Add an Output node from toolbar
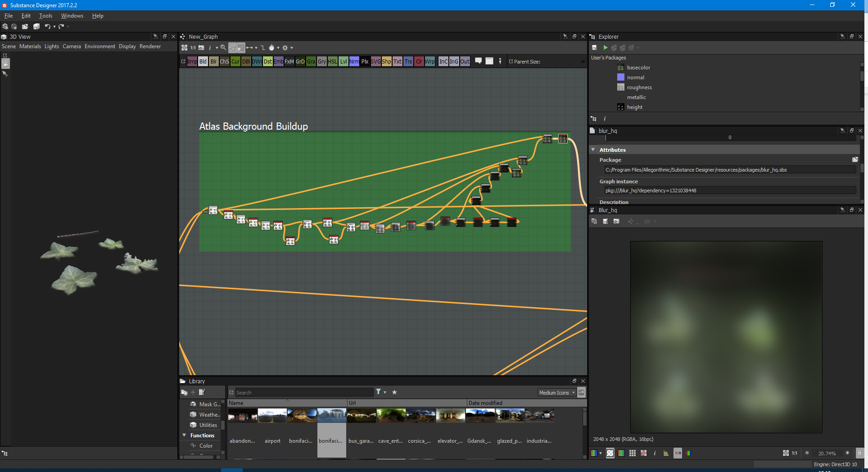868x472 pixels. click(x=465, y=62)
